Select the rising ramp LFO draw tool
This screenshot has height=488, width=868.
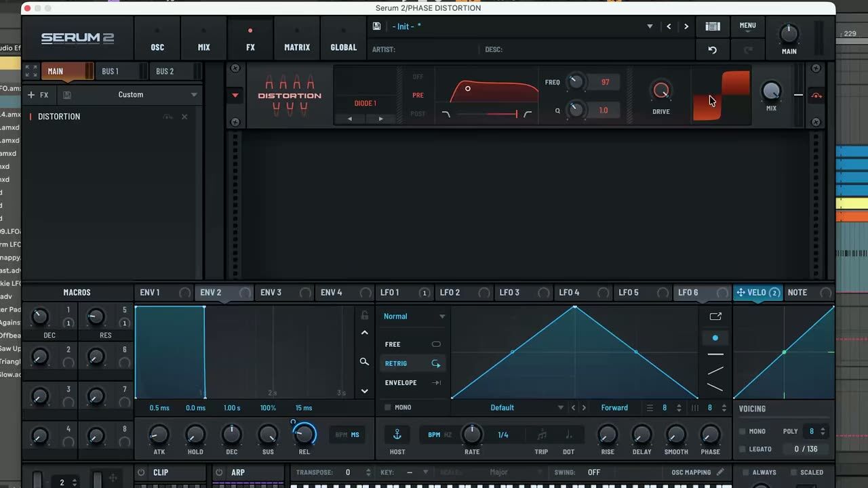(715, 371)
